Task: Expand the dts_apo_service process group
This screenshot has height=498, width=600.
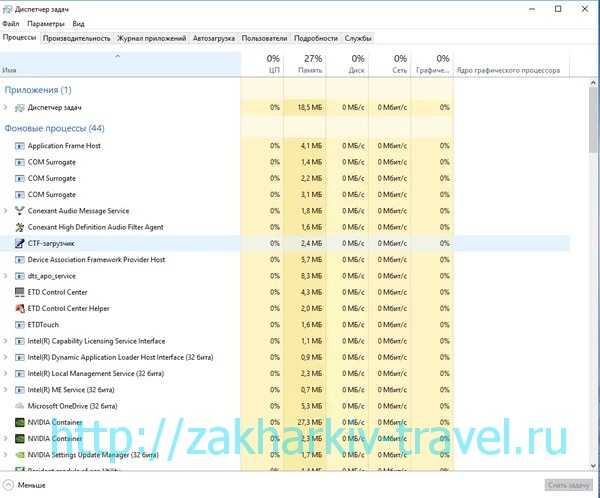Action: click(5, 276)
